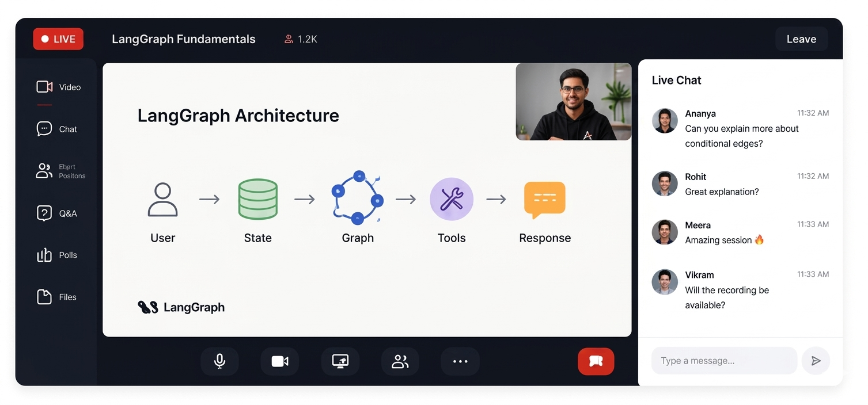The width and height of the screenshot is (868, 405).
Task: Click the User icon in diagram
Action: [x=163, y=200]
